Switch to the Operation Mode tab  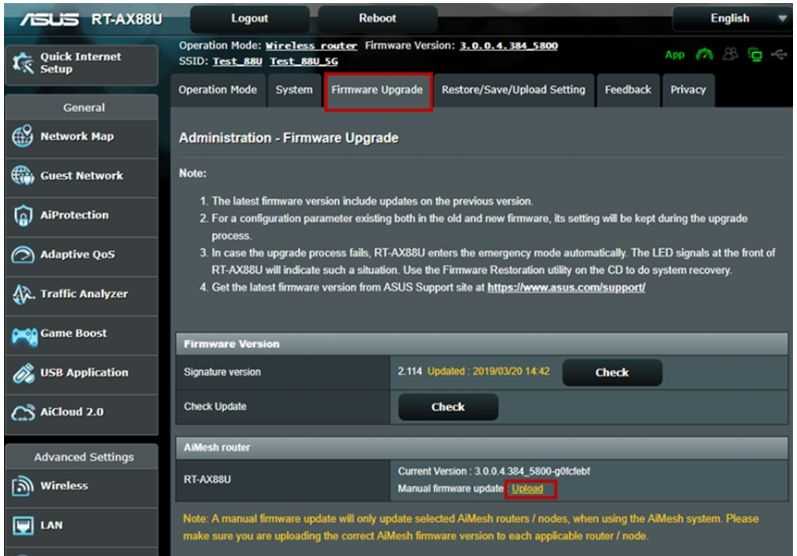coord(218,90)
